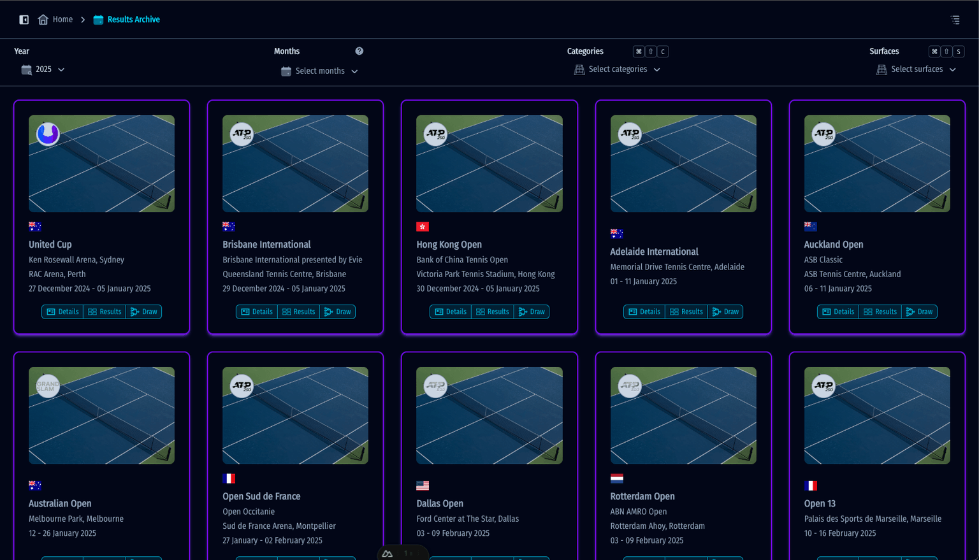Click the Home house icon
This screenshot has height=560, width=979.
43,20
